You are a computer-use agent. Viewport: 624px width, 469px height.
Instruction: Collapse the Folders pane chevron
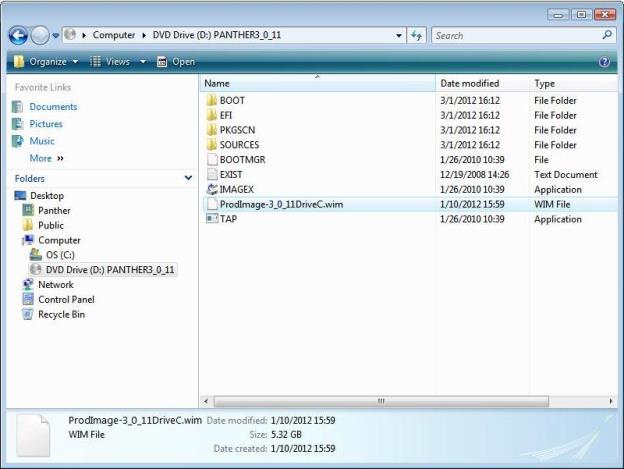pos(188,178)
